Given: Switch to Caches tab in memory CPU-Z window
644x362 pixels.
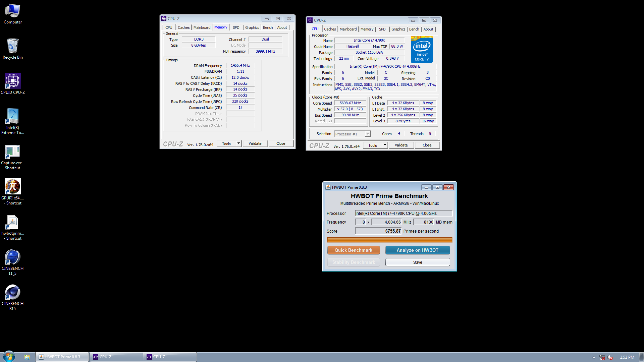Looking at the screenshot, I should [183, 27].
